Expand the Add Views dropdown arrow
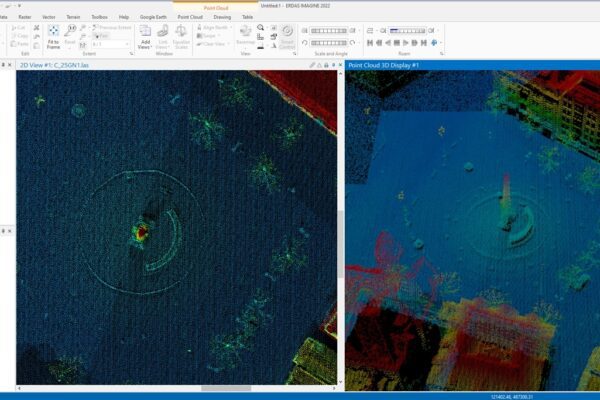Image resolution: width=600 pixels, height=400 pixels. (153, 45)
